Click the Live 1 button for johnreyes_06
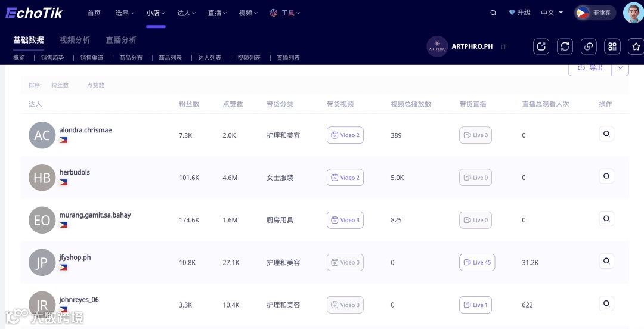Screen dimensions: 644x329 click(475, 305)
